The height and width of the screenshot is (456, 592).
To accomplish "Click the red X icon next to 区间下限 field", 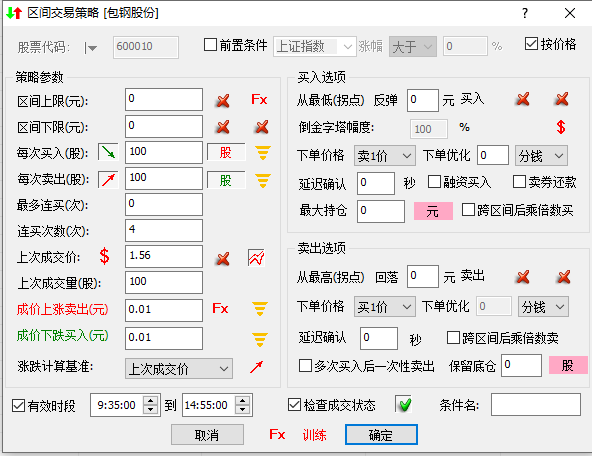I will [x=223, y=127].
